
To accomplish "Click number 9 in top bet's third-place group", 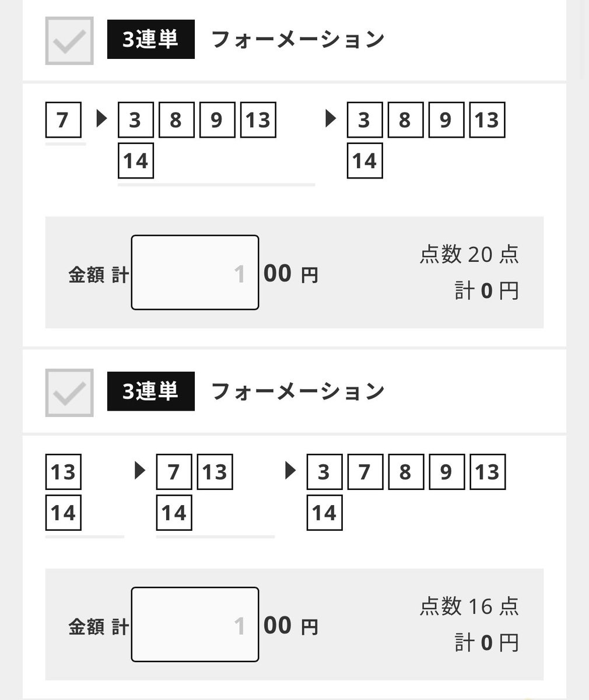I will pyautogui.click(x=446, y=120).
